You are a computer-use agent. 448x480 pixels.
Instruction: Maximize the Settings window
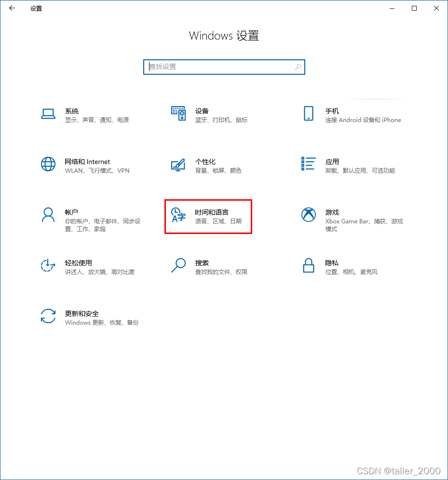[x=414, y=8]
